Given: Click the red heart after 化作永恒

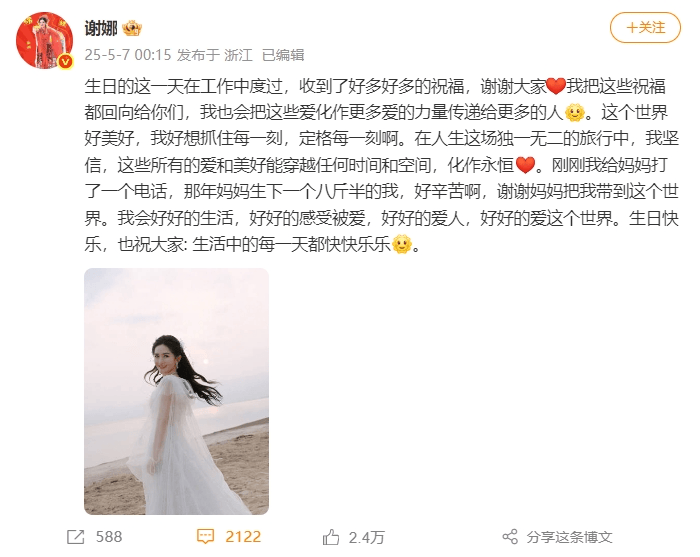Looking at the screenshot, I should click(525, 165).
